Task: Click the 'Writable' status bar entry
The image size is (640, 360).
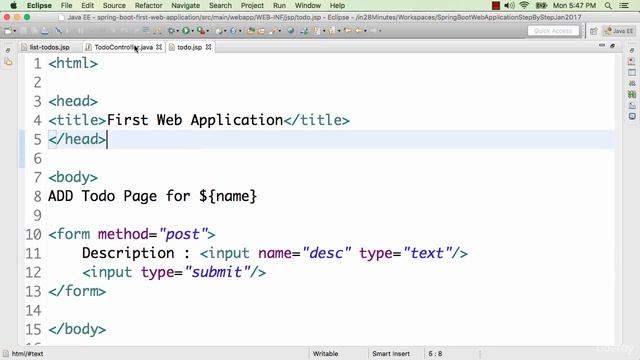Action: [x=325, y=353]
